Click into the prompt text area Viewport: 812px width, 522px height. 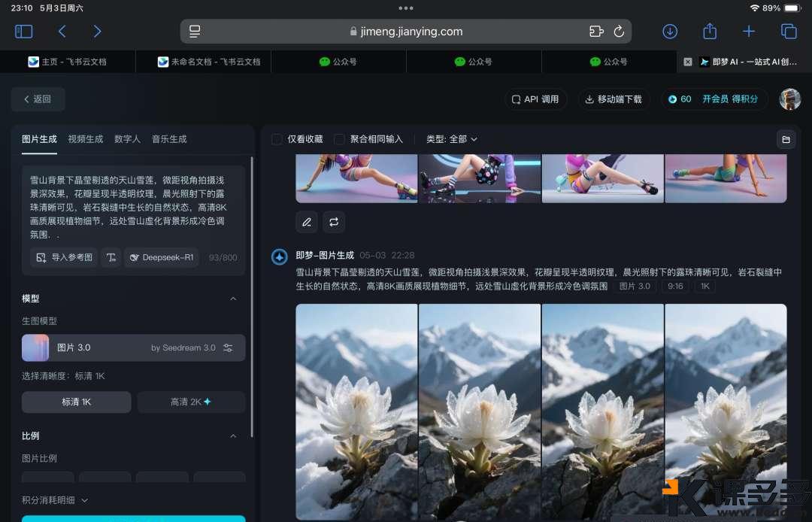[x=129, y=207]
